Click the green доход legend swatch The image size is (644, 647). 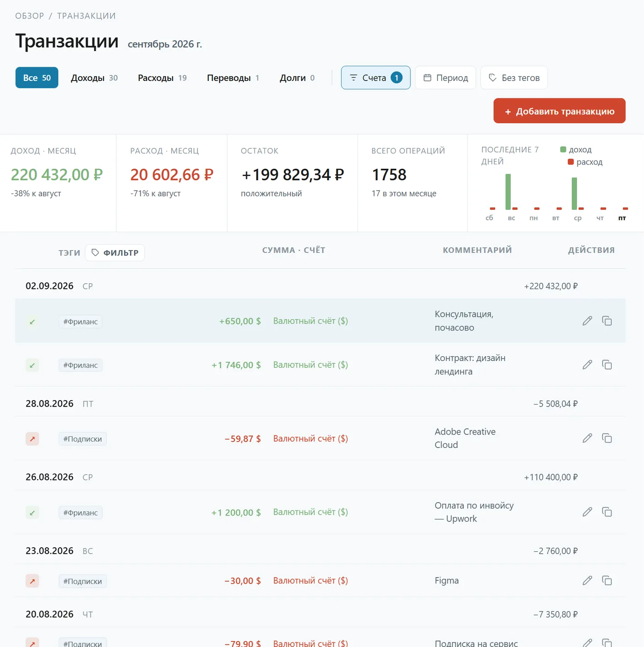(x=563, y=149)
